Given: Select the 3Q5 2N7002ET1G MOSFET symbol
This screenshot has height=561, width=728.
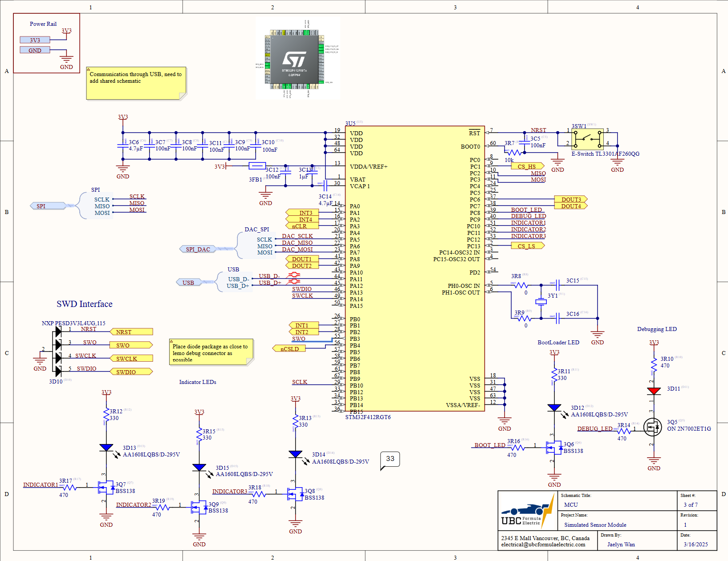Looking at the screenshot, I should 652,428.
